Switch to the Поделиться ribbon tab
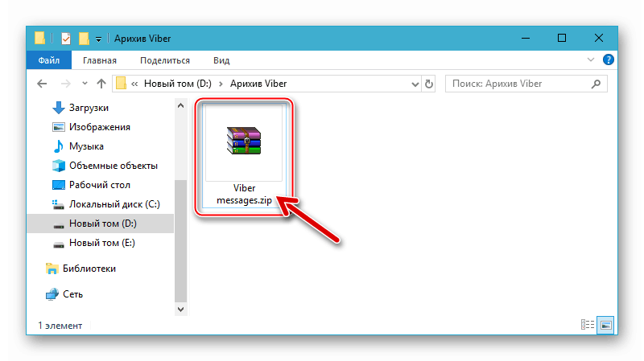 pos(165,60)
